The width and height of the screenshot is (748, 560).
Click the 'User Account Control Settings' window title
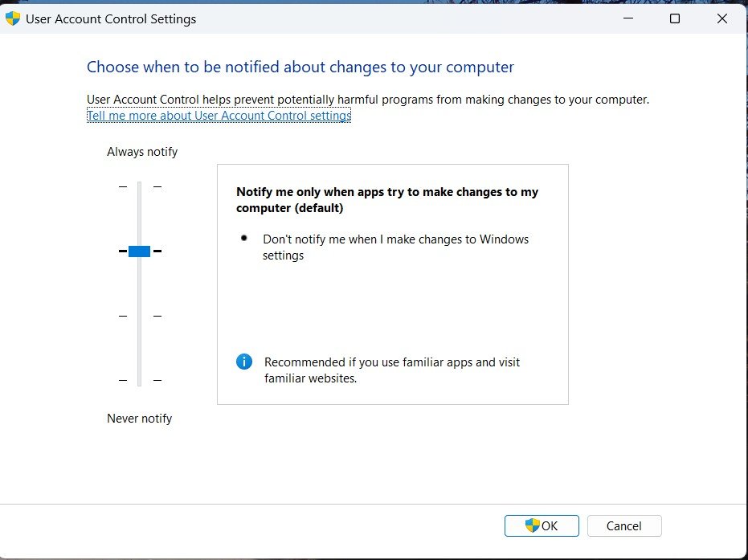[111, 19]
